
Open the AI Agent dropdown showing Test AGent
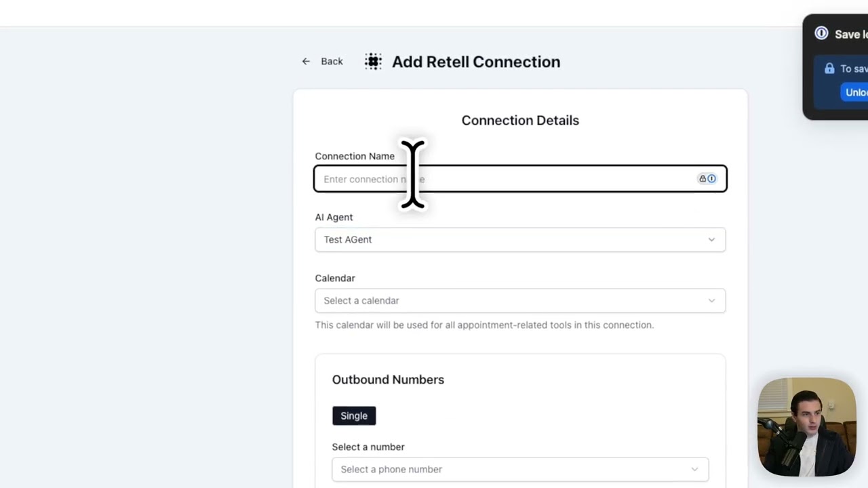520,239
